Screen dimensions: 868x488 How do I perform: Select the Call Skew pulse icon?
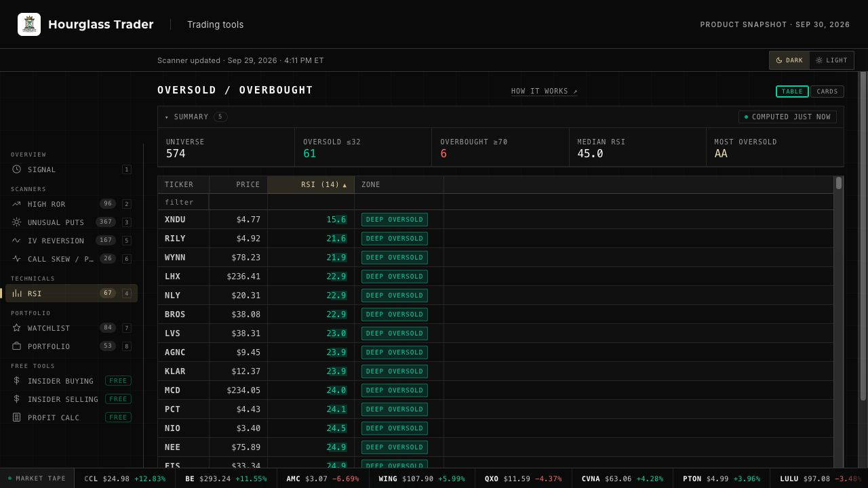(16, 259)
